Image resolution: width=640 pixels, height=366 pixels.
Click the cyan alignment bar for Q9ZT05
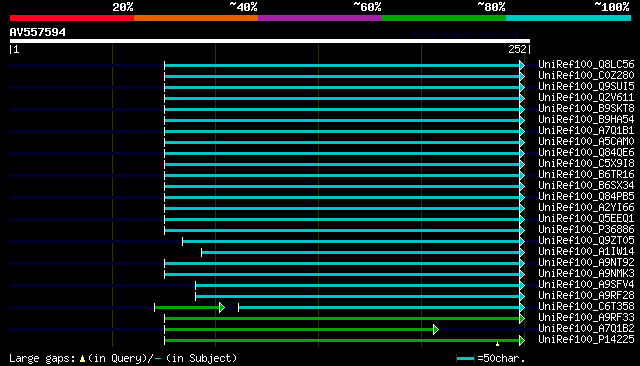351,242
